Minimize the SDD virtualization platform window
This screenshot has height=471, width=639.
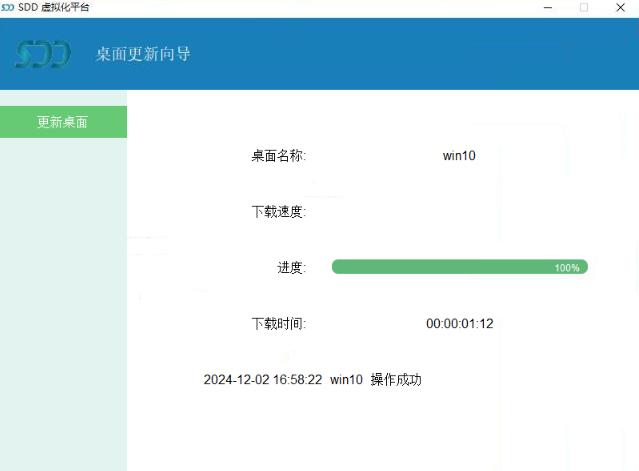click(548, 8)
